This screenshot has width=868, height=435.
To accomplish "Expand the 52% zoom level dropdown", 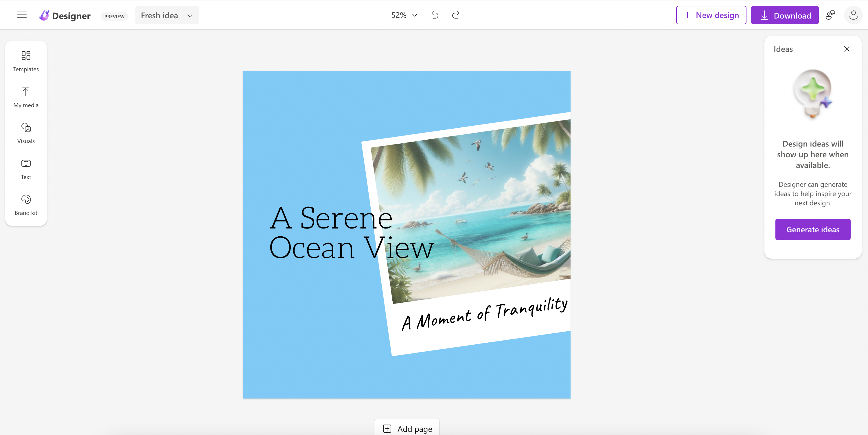I will (x=404, y=15).
